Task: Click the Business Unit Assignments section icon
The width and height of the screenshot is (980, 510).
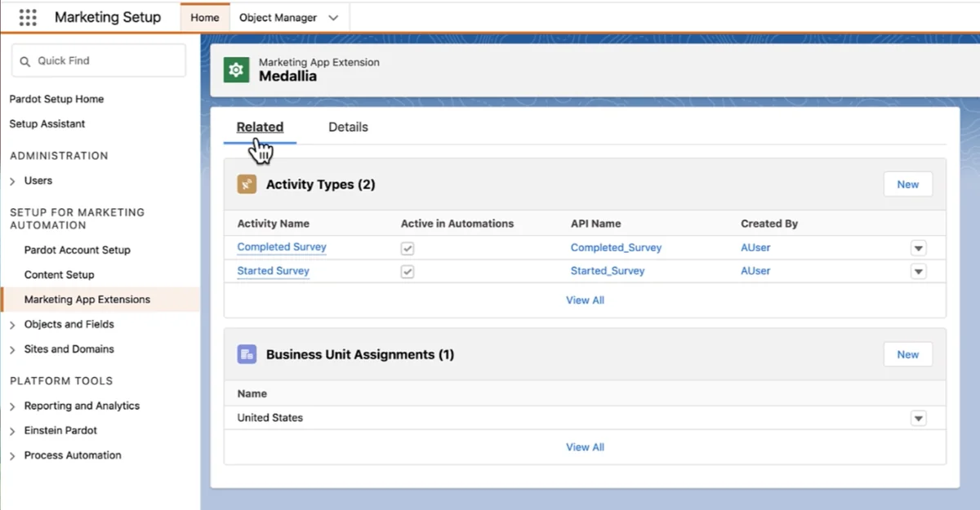Action: [247, 354]
